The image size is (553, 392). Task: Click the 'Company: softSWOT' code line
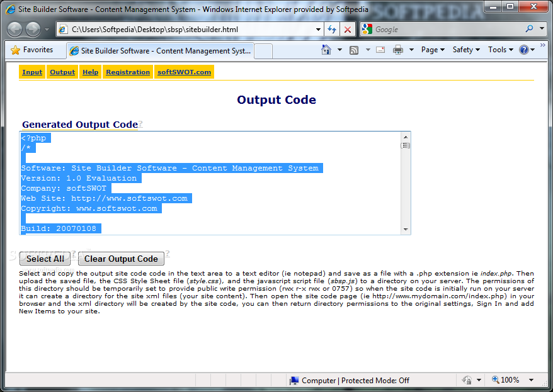(64, 188)
